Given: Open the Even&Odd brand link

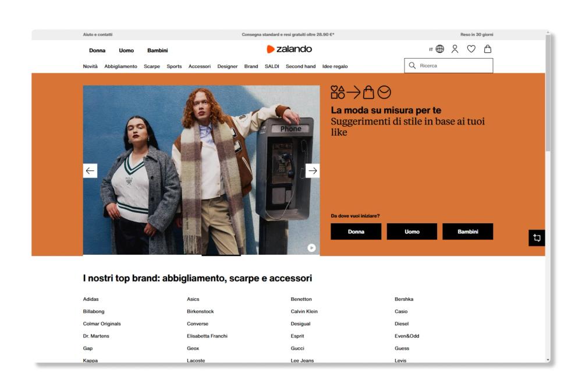Looking at the screenshot, I should [407, 336].
